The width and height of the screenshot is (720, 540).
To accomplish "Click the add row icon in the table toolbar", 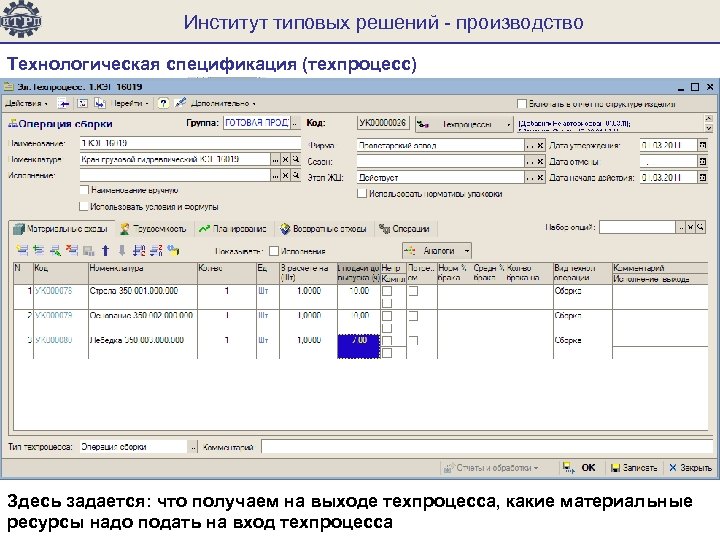I will 22,250.
